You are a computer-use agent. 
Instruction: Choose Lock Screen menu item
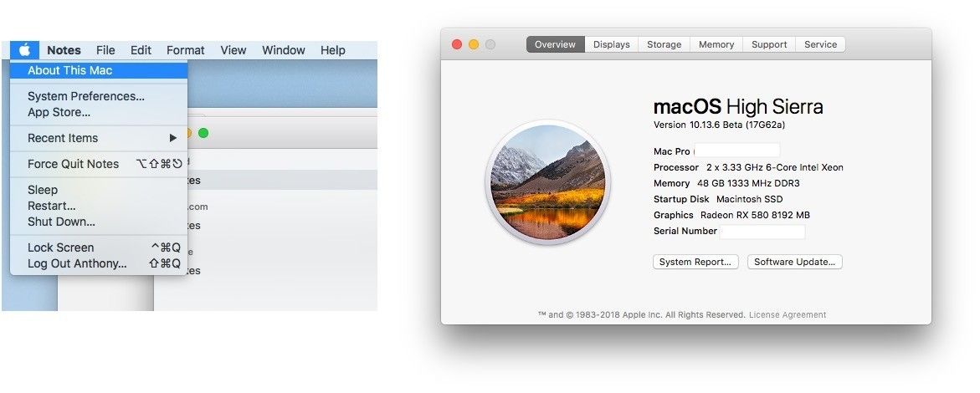[60, 248]
